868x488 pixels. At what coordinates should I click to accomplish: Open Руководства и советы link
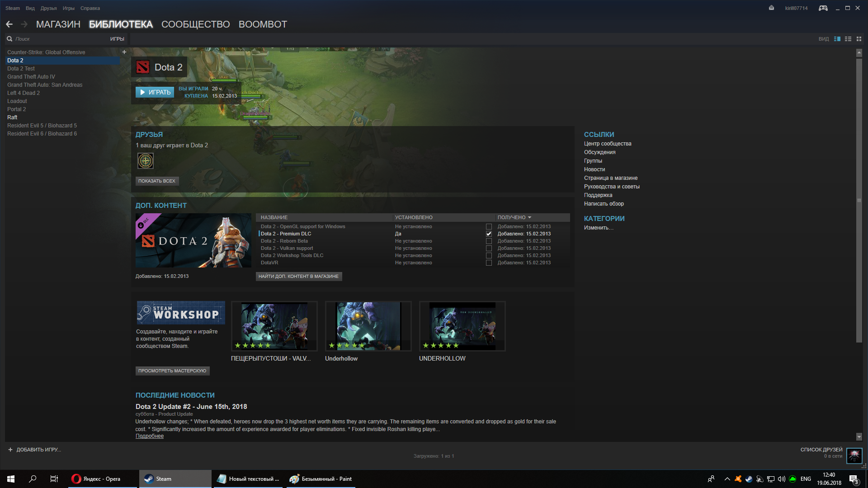612,187
